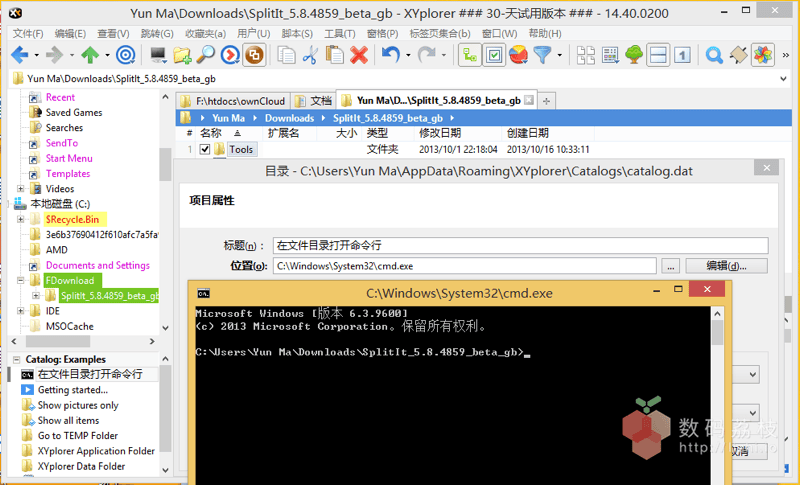Toggle the navigation tree icon

click(x=634, y=55)
